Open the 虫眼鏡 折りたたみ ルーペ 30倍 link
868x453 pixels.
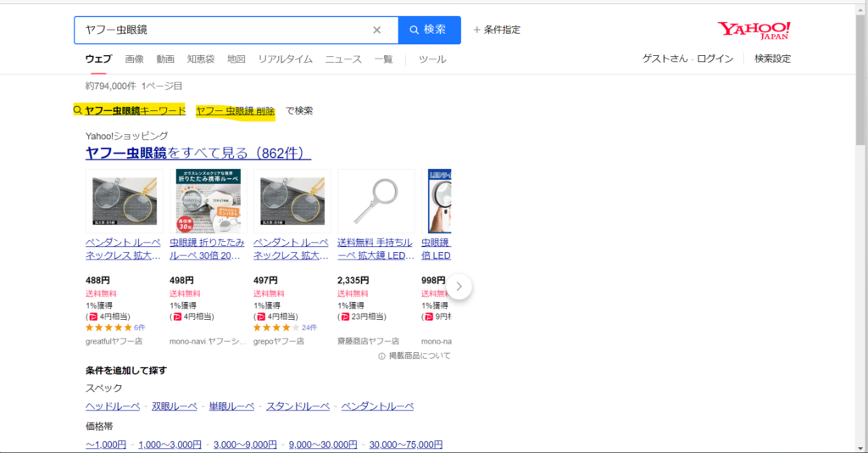coord(207,249)
